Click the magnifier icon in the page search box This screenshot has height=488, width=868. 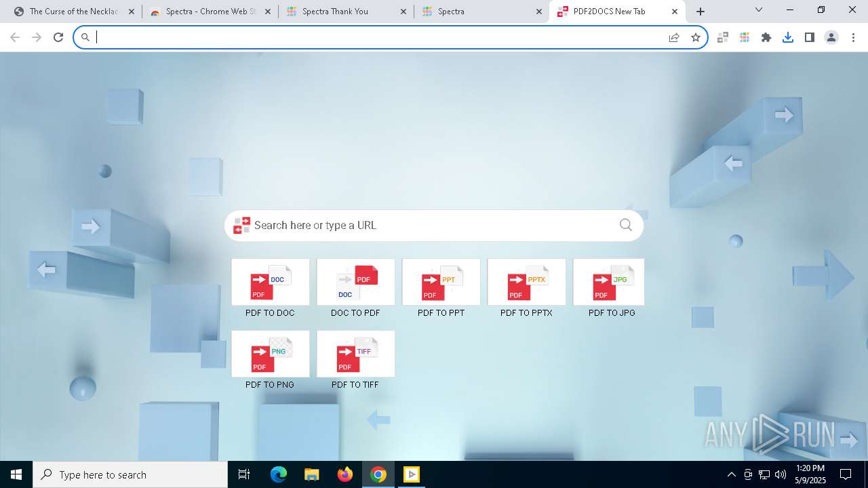tap(625, 225)
